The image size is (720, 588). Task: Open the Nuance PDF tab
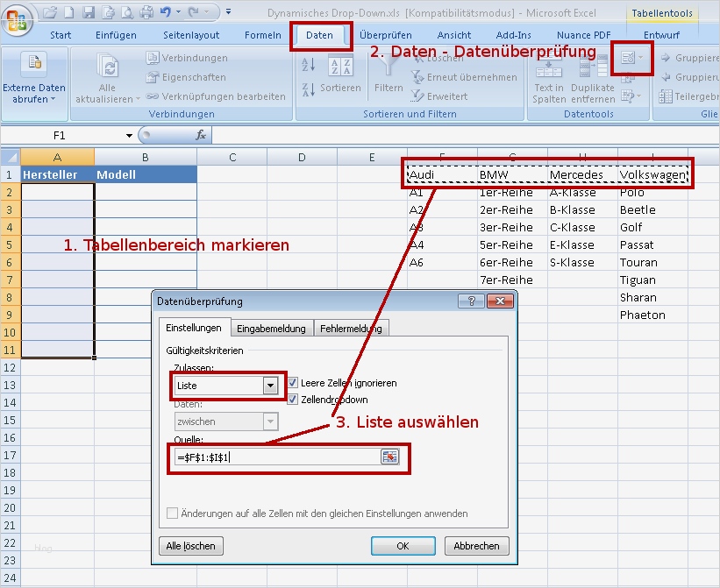point(583,35)
